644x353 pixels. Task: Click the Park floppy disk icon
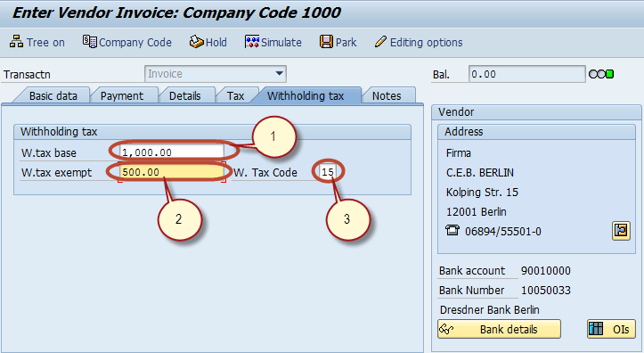tap(326, 42)
